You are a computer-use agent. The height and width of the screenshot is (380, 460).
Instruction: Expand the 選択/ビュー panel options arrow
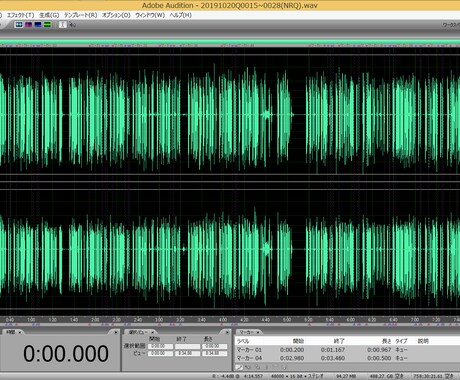pyautogui.click(x=227, y=332)
